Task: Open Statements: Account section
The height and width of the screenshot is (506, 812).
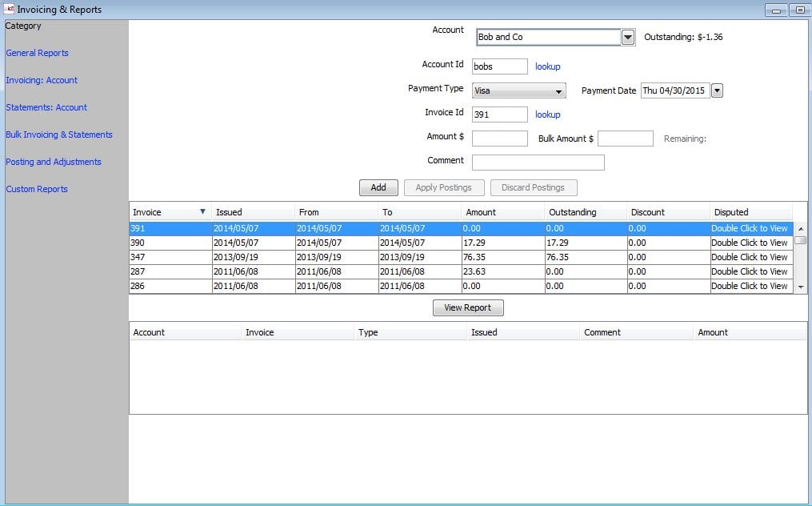Action: [x=46, y=107]
